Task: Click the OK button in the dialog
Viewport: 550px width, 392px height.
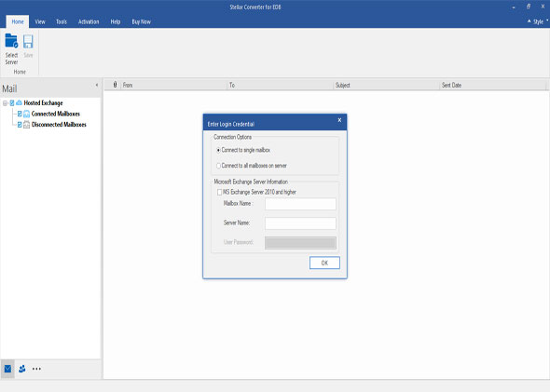Action: [x=324, y=263]
